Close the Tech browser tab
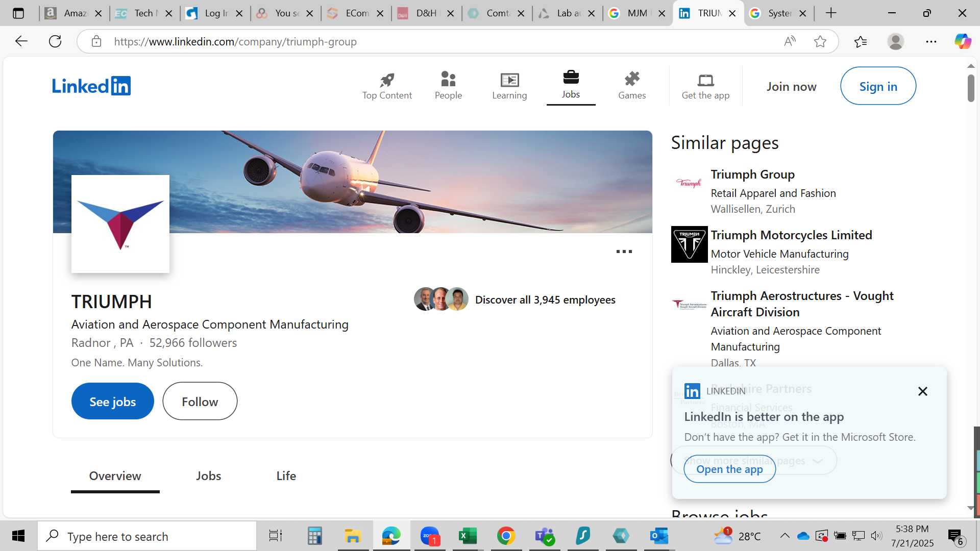 (x=169, y=13)
